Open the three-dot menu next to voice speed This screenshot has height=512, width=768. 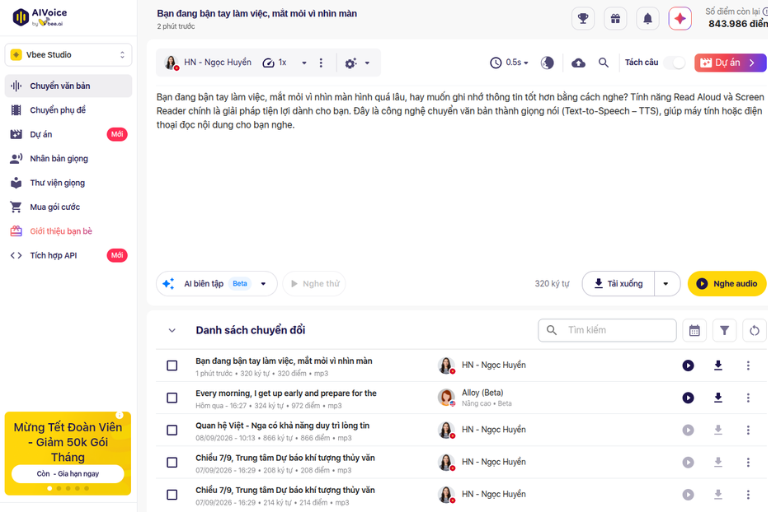pyautogui.click(x=321, y=63)
